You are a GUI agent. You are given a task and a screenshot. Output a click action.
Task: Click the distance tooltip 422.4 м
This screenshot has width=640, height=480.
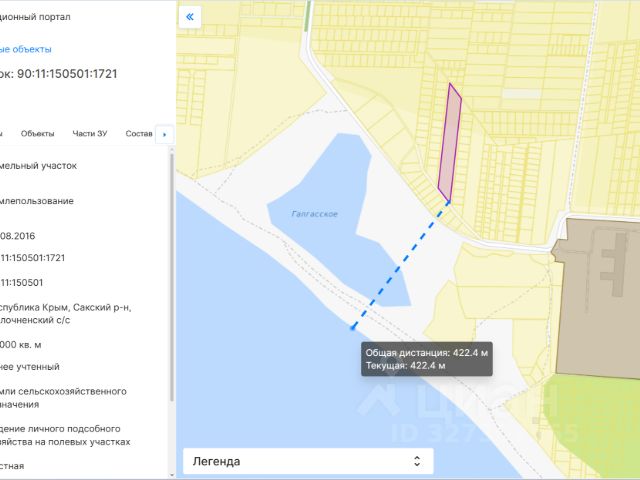[x=427, y=359]
